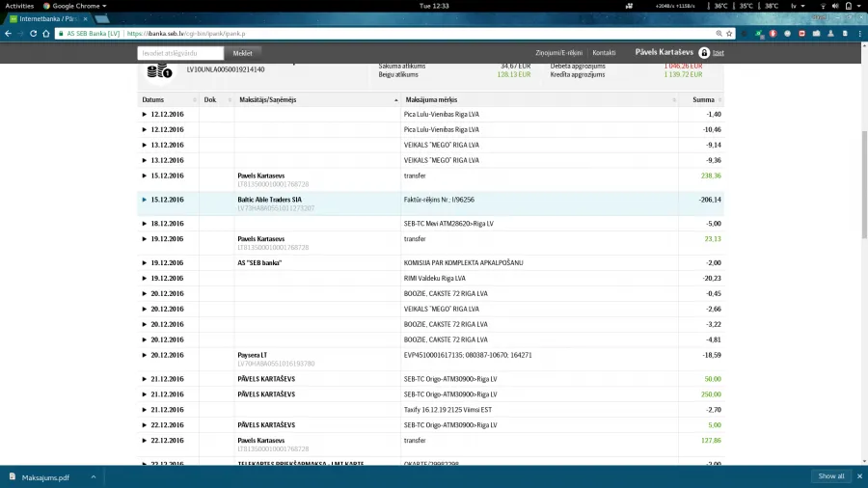Expand the 19.12.2016 RIMI Valdeku row

coord(145,279)
